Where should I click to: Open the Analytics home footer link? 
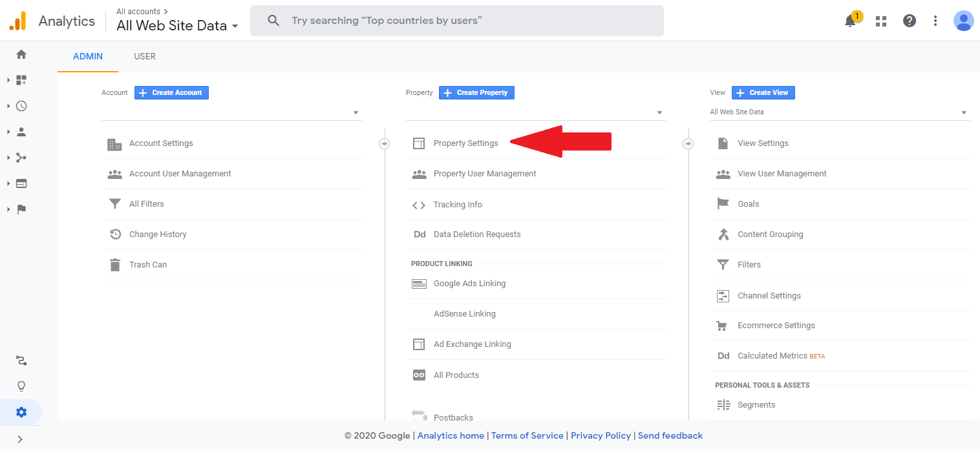point(451,436)
